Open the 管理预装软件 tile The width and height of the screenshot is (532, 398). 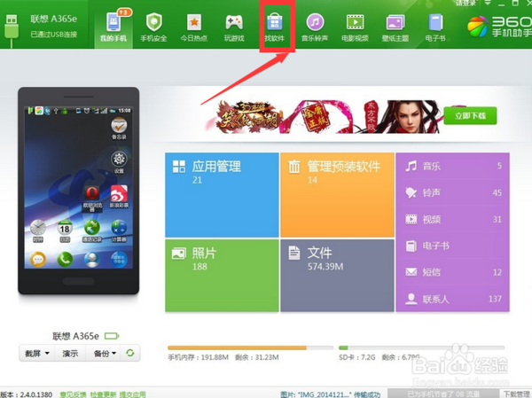[337, 195]
